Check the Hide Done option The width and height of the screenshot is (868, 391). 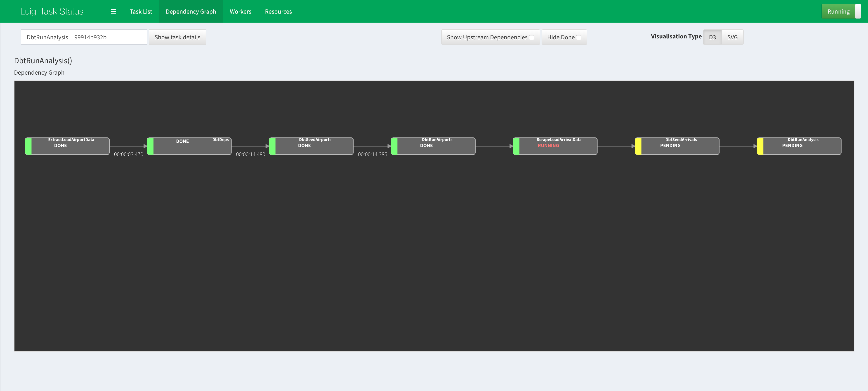578,37
